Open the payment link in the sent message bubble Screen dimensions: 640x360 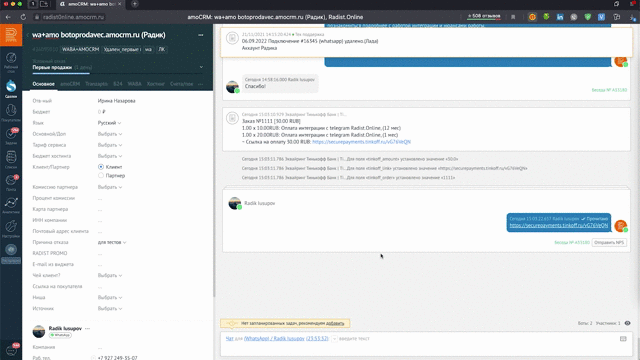pyautogui.click(x=558, y=225)
